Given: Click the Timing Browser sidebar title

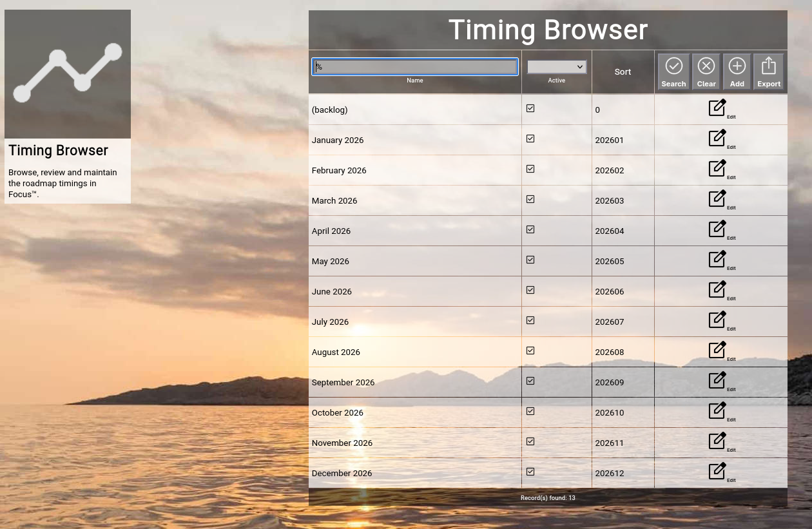Looking at the screenshot, I should pos(58,151).
